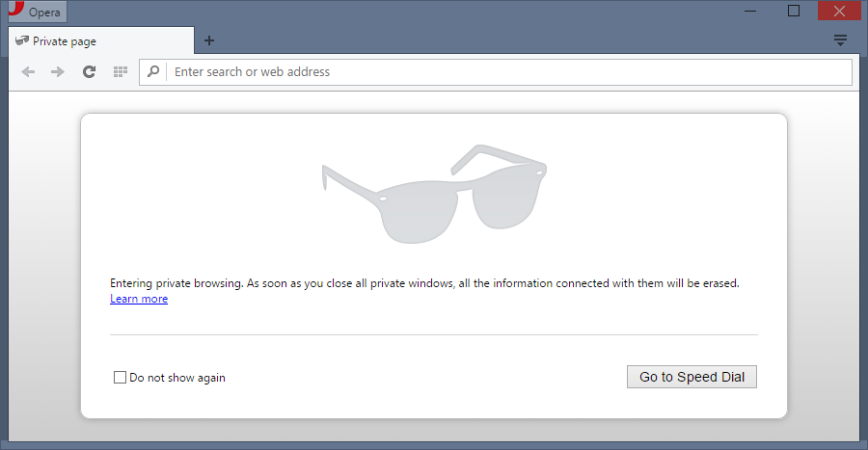Reload the current page

point(89,72)
